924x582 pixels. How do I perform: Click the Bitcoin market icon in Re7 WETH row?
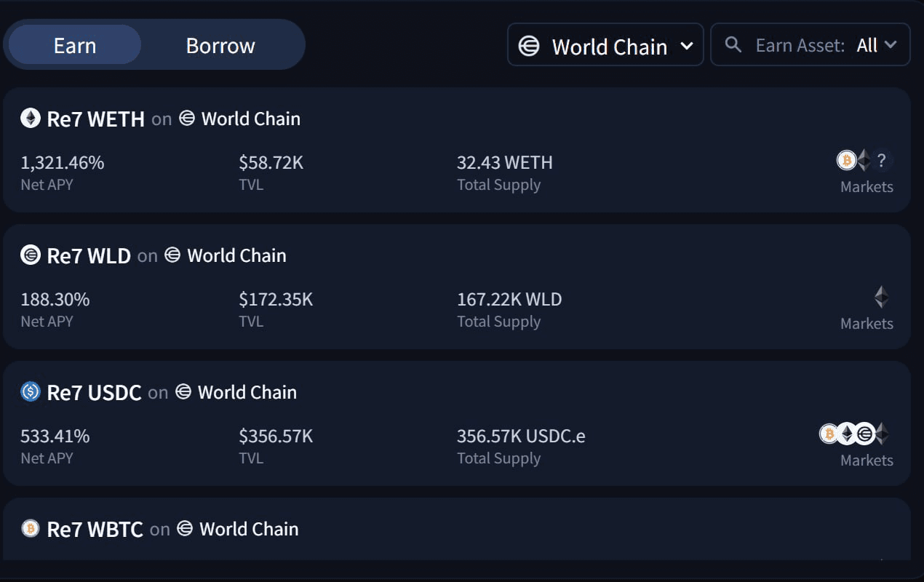point(846,160)
